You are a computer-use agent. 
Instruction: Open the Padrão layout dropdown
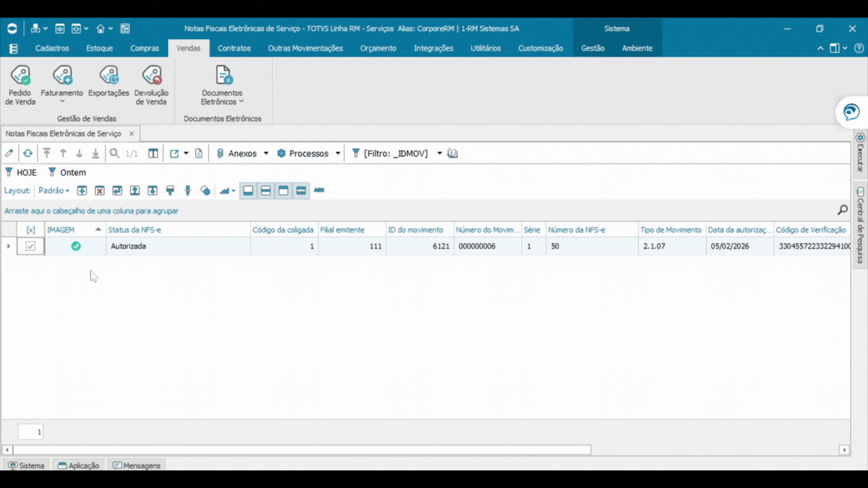pos(53,191)
